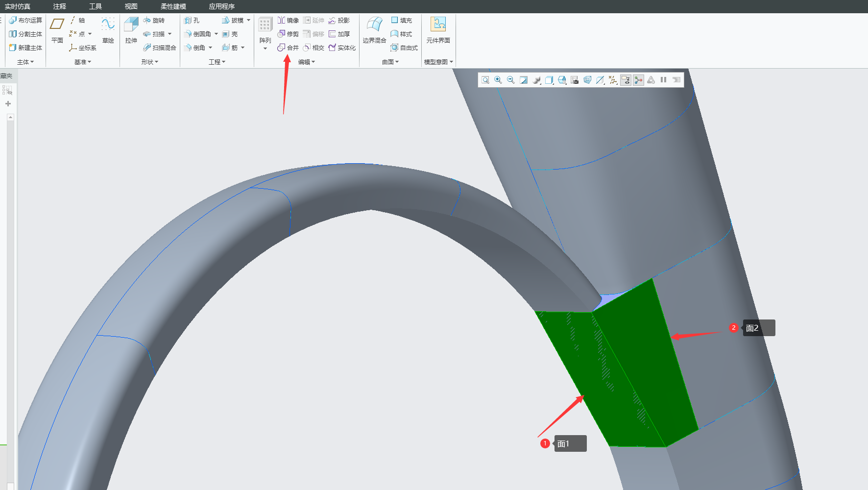Click the 镜像 (Mirror) tool

288,20
